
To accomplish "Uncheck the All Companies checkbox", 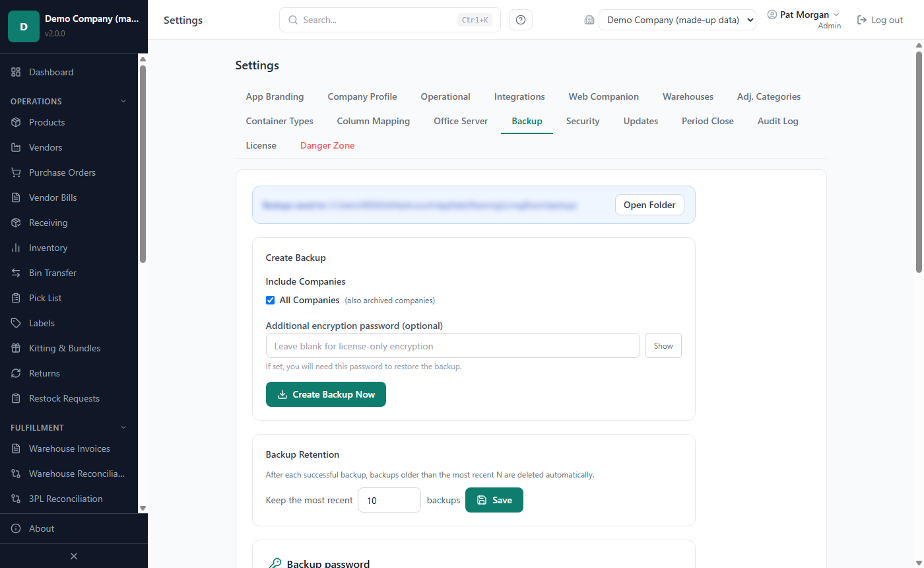I will coord(270,300).
